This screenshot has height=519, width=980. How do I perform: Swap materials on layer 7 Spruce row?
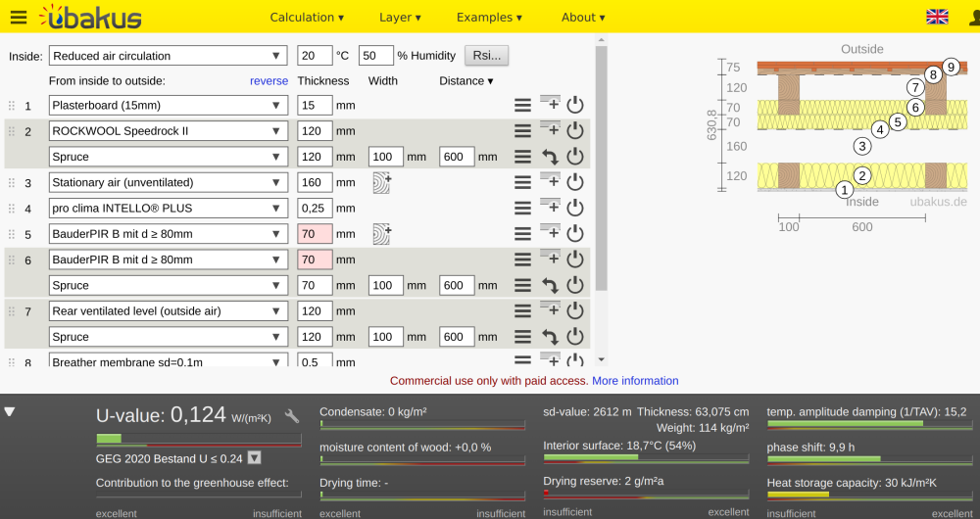tap(550, 337)
